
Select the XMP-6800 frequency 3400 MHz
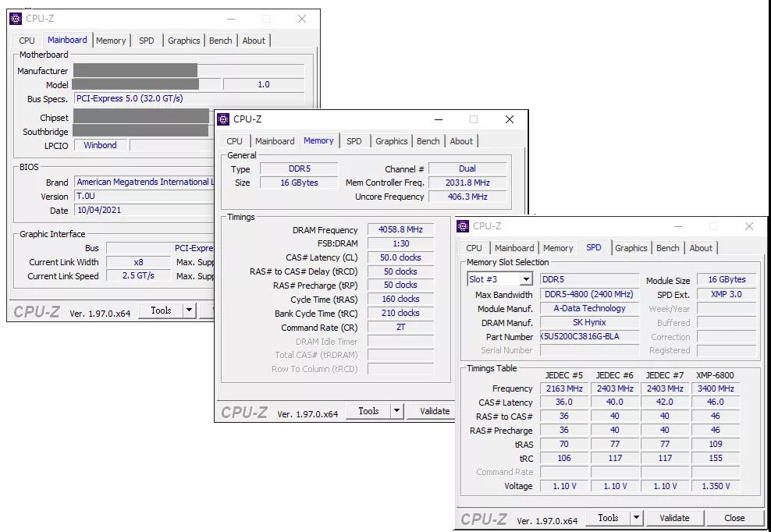716,388
